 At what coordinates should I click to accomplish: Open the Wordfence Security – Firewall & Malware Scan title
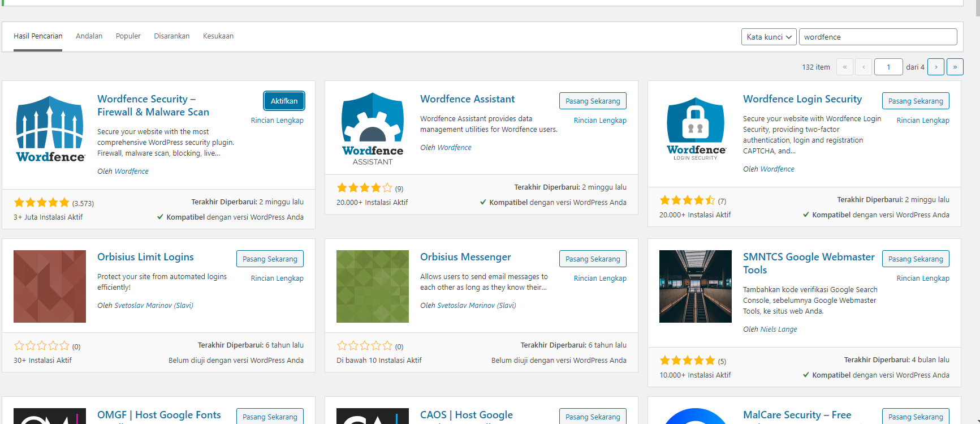(153, 105)
